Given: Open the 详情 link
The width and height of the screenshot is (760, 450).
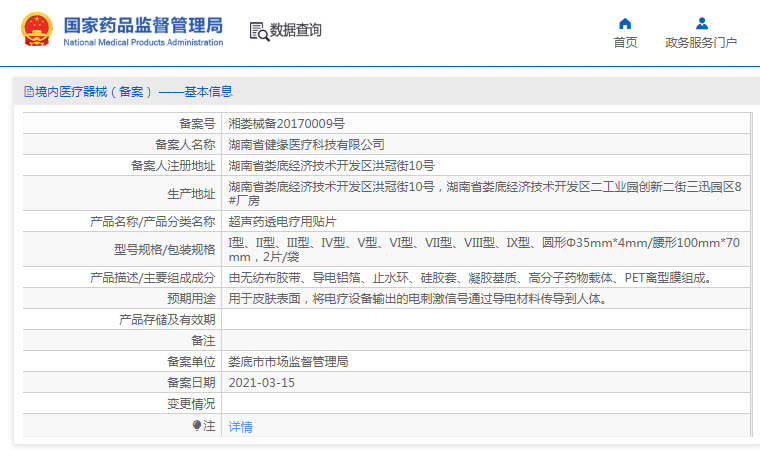Looking at the screenshot, I should point(240,427).
